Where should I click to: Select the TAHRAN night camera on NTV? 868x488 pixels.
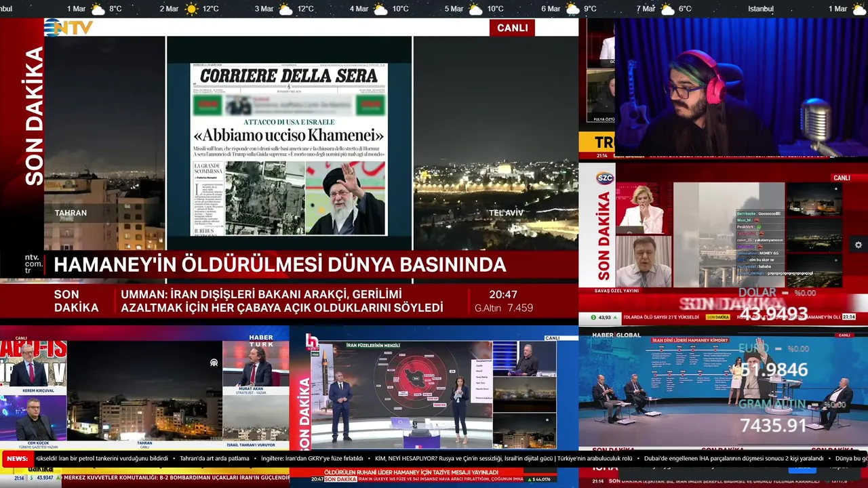[x=104, y=144]
